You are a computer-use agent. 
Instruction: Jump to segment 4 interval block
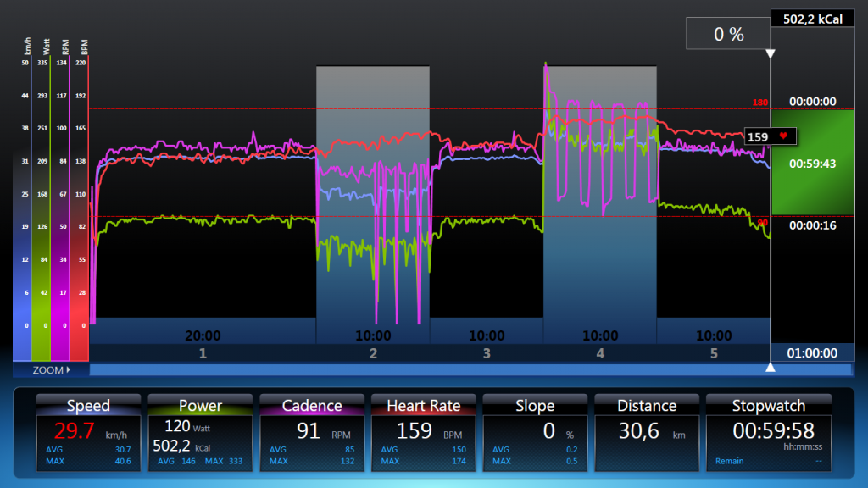[x=600, y=353]
